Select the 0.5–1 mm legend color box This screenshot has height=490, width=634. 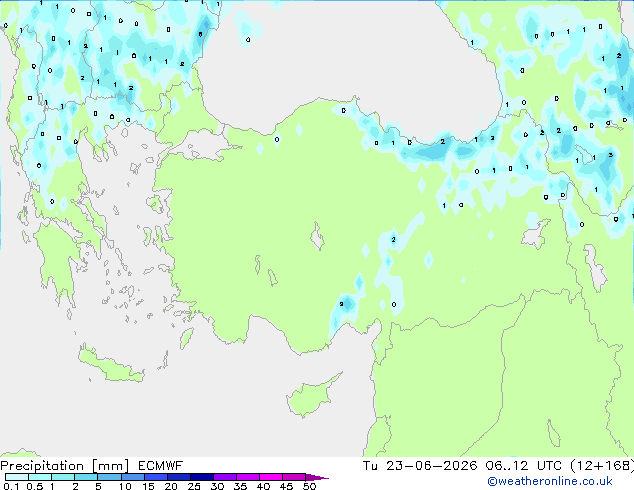click(40, 477)
